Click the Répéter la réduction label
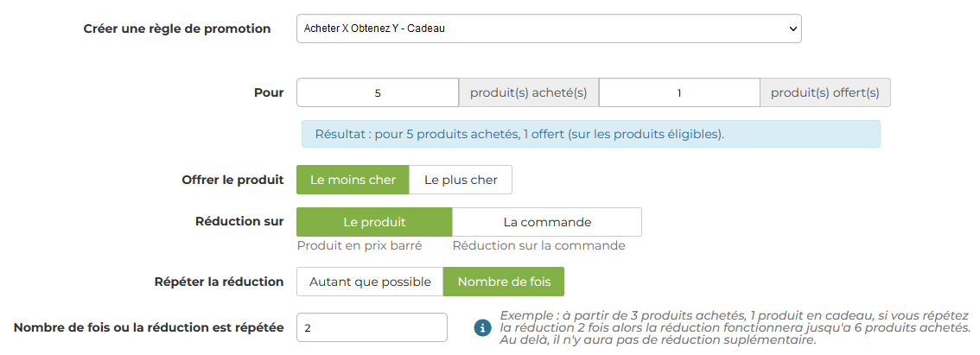The image size is (980, 355). [x=219, y=282]
